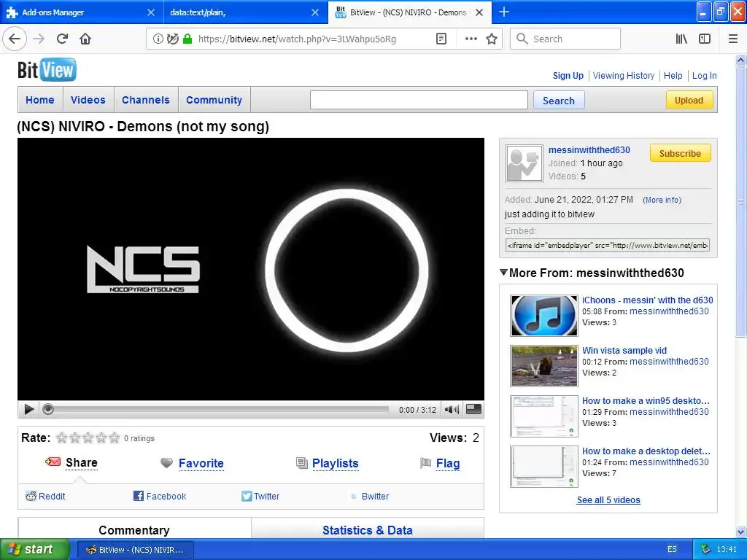
Task: Bookmark this page with the star icon
Action: click(492, 39)
